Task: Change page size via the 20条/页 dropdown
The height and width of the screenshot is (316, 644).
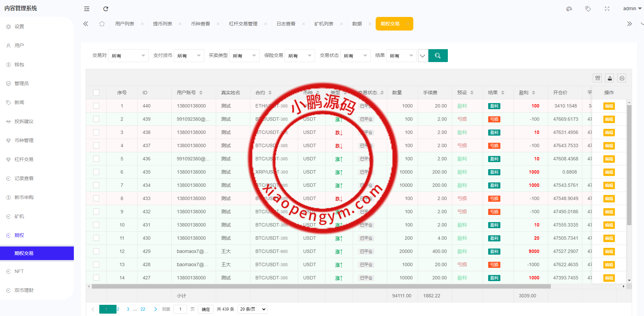Action: 252,309
